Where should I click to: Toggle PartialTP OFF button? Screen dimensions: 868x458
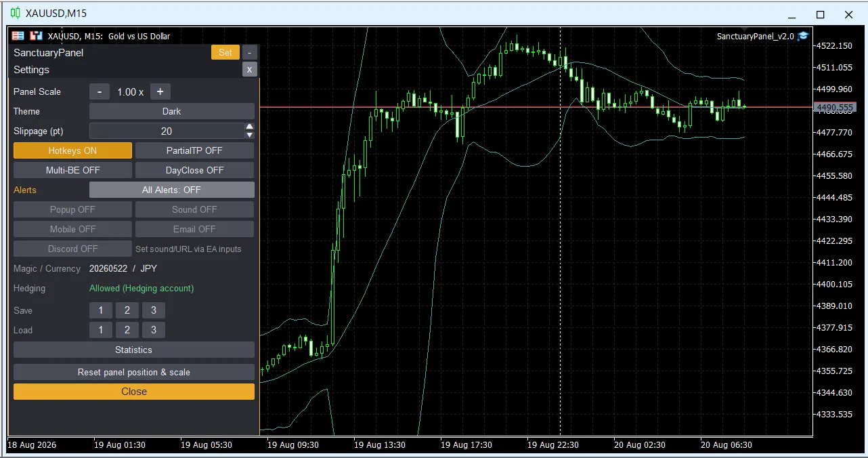click(x=194, y=150)
